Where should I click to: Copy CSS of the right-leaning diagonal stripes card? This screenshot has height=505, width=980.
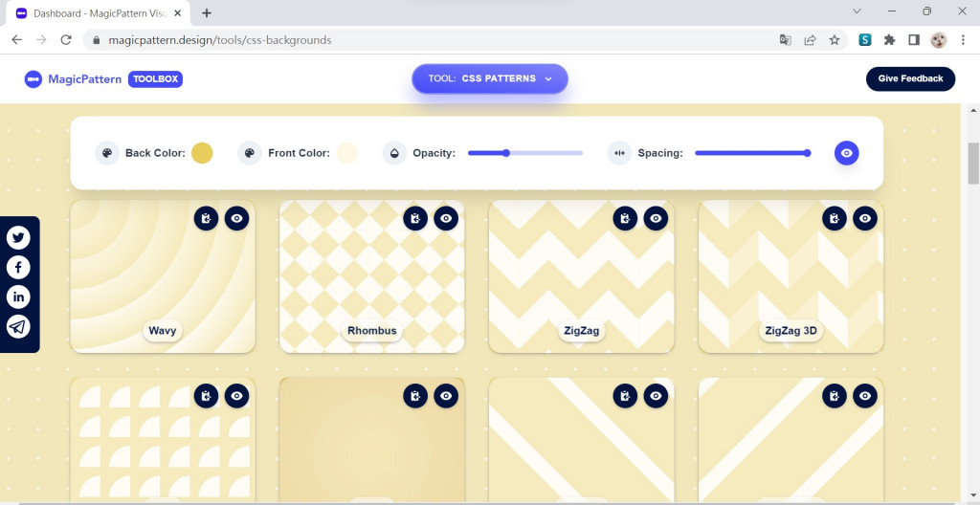835,396
